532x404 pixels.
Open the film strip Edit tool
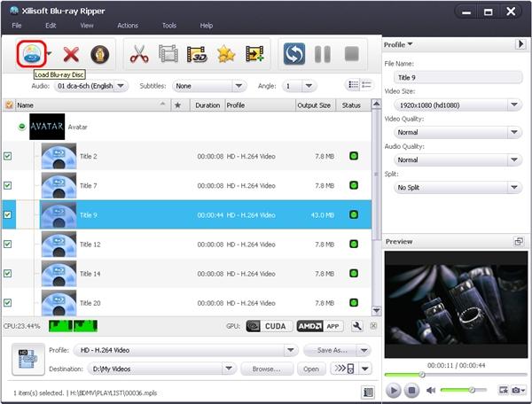pyautogui.click(x=168, y=54)
